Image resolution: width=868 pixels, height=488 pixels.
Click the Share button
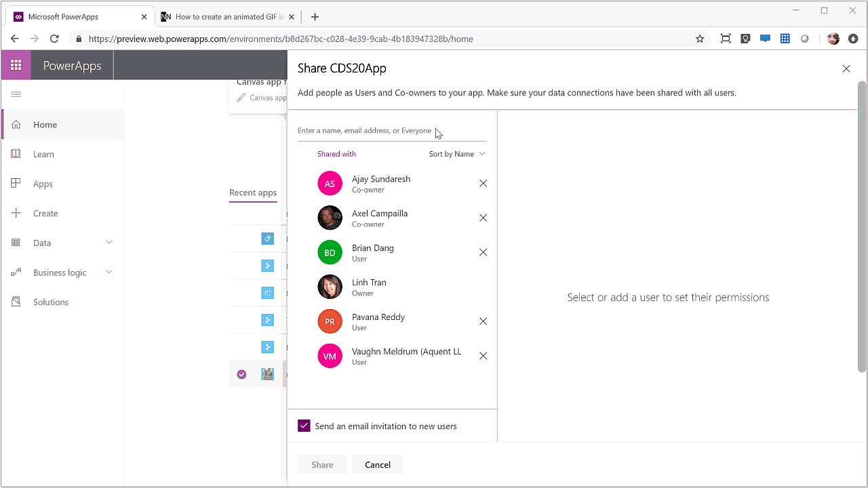(x=322, y=464)
